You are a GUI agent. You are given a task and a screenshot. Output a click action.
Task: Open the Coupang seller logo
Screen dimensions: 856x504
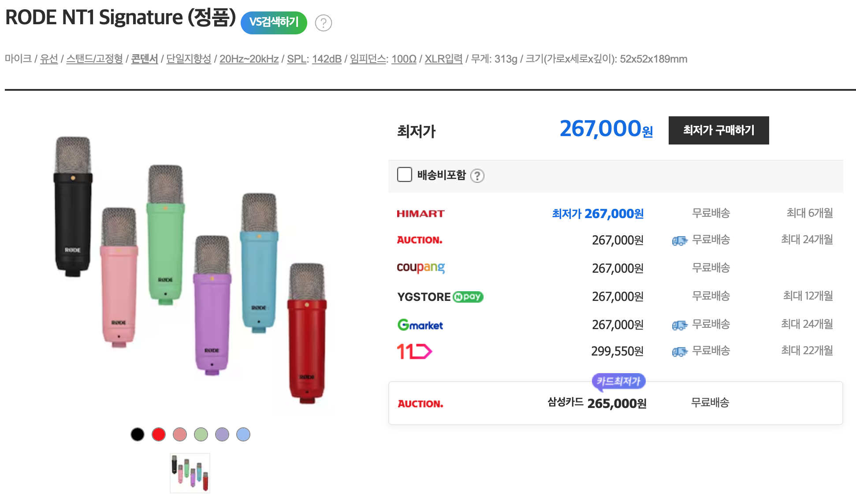421,267
